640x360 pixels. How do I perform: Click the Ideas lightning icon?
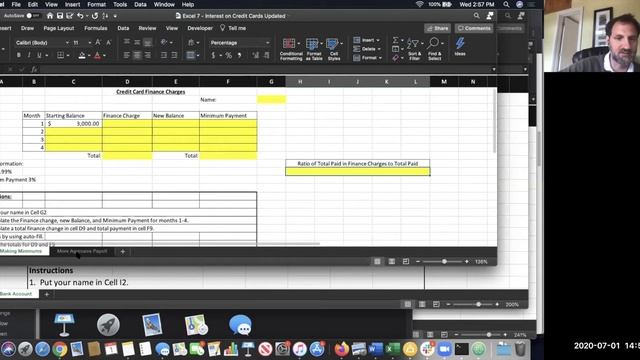(460, 46)
